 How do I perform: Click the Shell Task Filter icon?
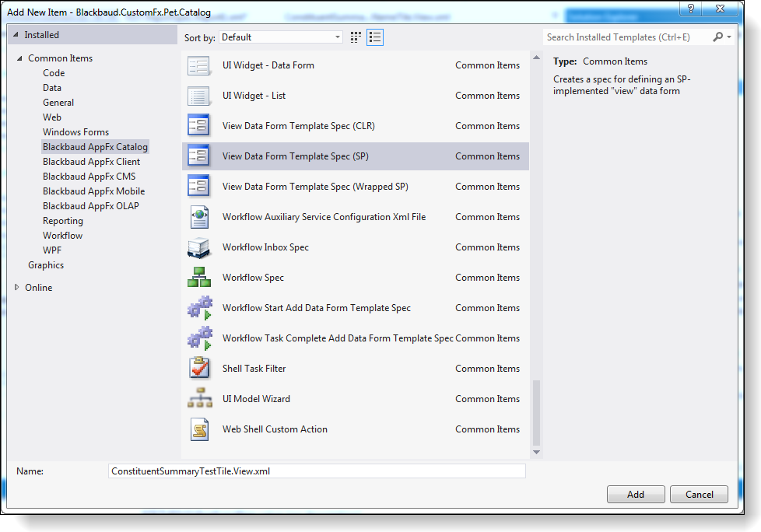pos(199,368)
